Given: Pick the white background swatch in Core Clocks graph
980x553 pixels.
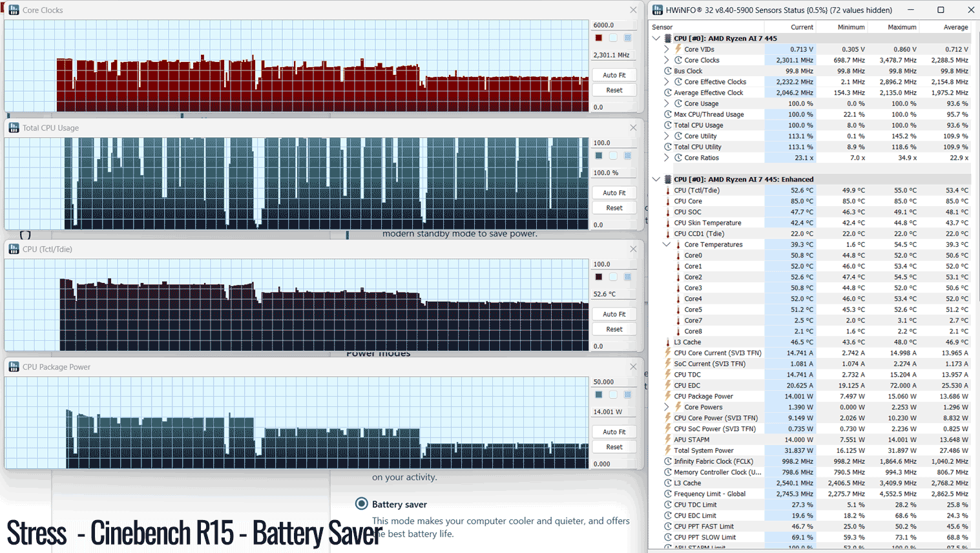Looking at the screenshot, I should click(x=613, y=38).
